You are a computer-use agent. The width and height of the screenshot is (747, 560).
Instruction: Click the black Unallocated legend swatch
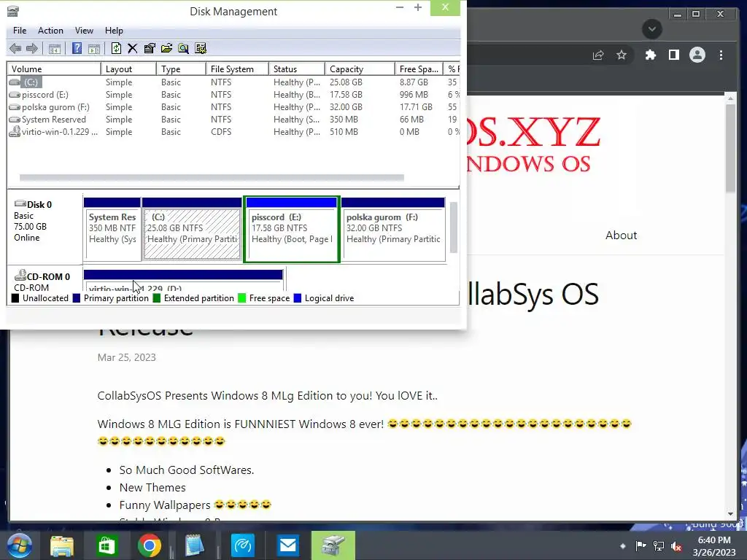(15, 298)
